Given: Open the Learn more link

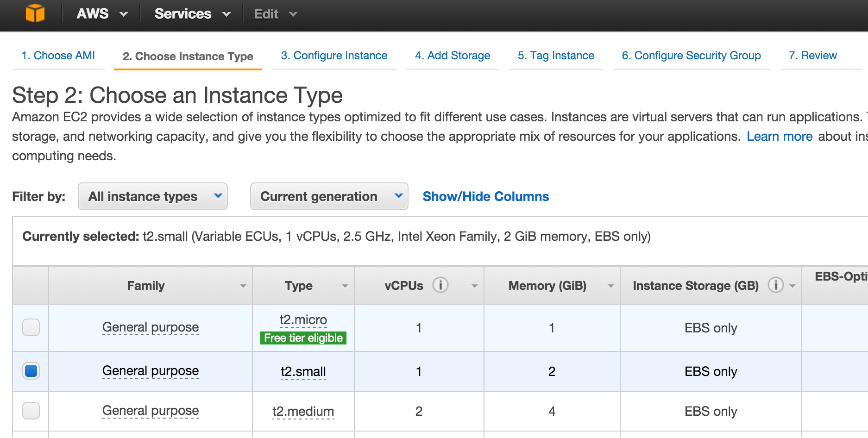Looking at the screenshot, I should click(x=780, y=137).
